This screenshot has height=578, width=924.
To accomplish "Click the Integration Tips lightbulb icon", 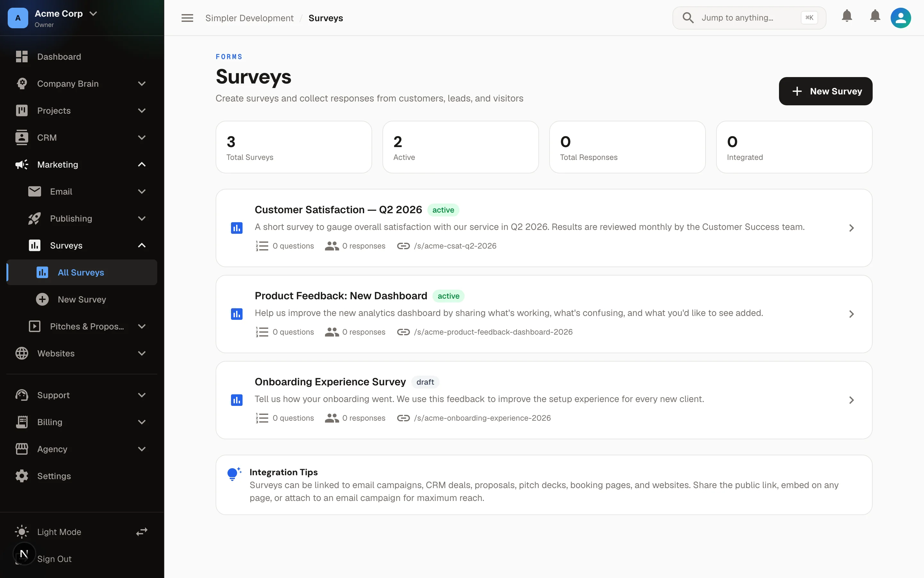I will pyautogui.click(x=234, y=474).
